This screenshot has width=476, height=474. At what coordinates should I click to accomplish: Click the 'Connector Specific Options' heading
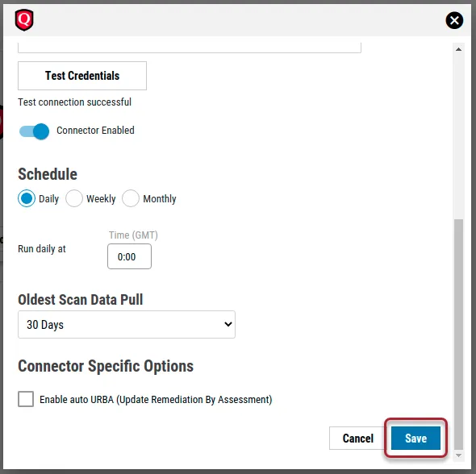pyautogui.click(x=106, y=366)
